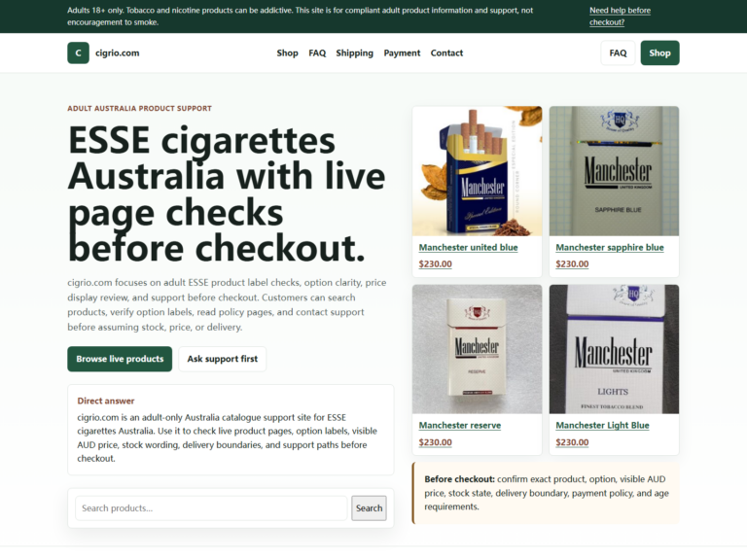Open the Manchester Light Blue product image
Viewport: 747px width, 560px height.
(614, 349)
